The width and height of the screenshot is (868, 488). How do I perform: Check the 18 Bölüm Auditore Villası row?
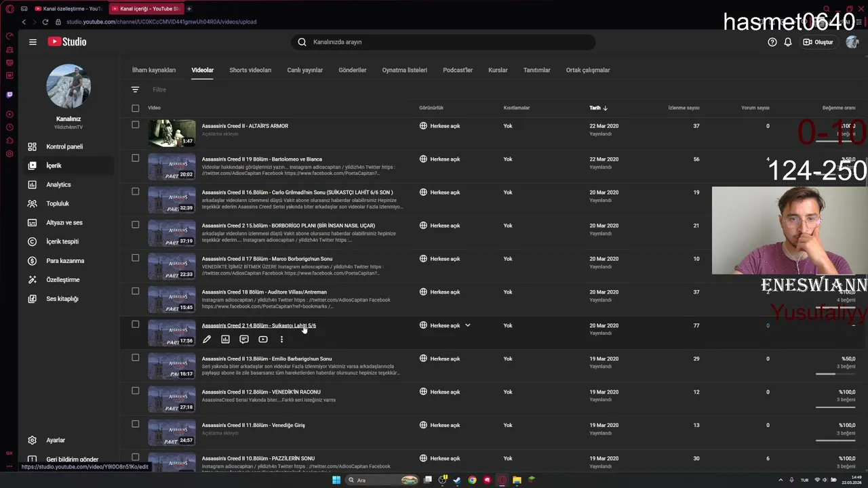pos(136,291)
